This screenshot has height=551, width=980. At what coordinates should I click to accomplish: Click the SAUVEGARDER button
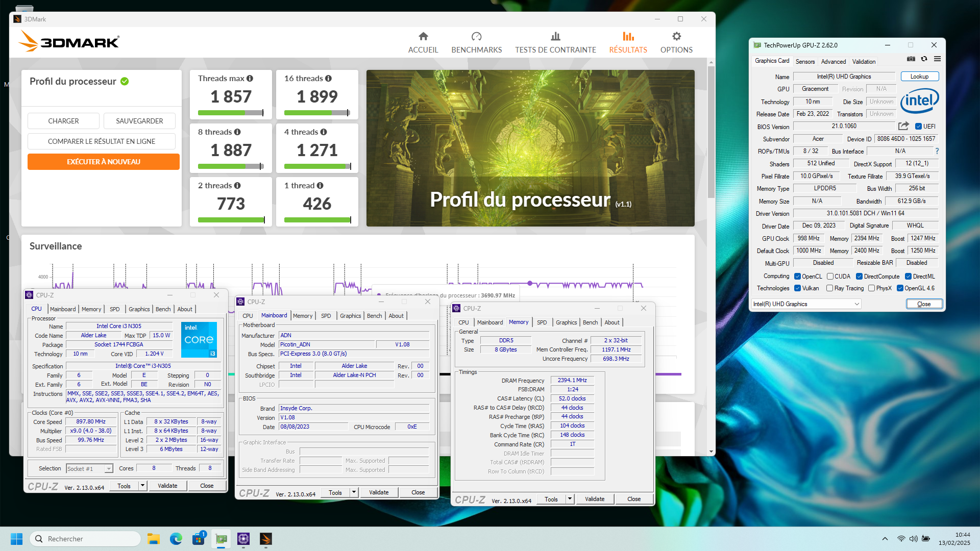coord(139,121)
